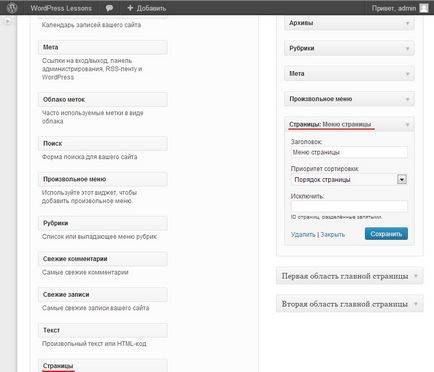Expand the Мета sidebar widget arrow

[407, 74]
